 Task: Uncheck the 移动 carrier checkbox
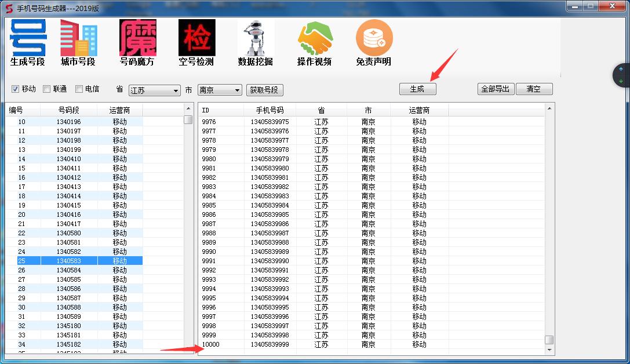(x=16, y=89)
